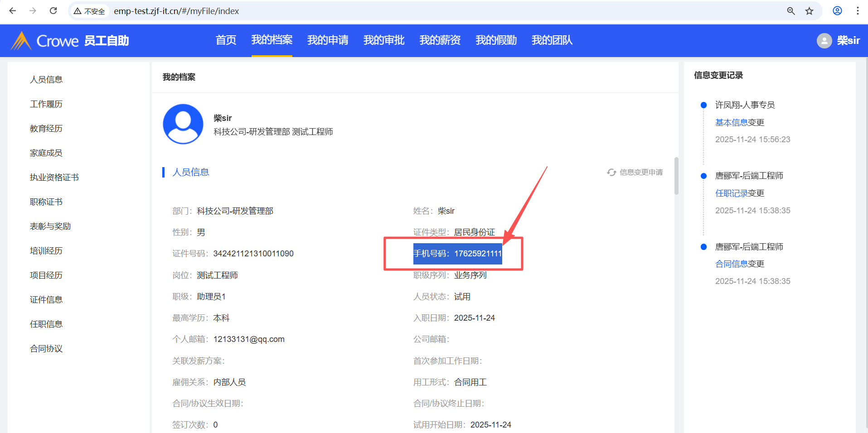The image size is (868, 433).
Task: Click the browser address bar URL
Action: 177,11
